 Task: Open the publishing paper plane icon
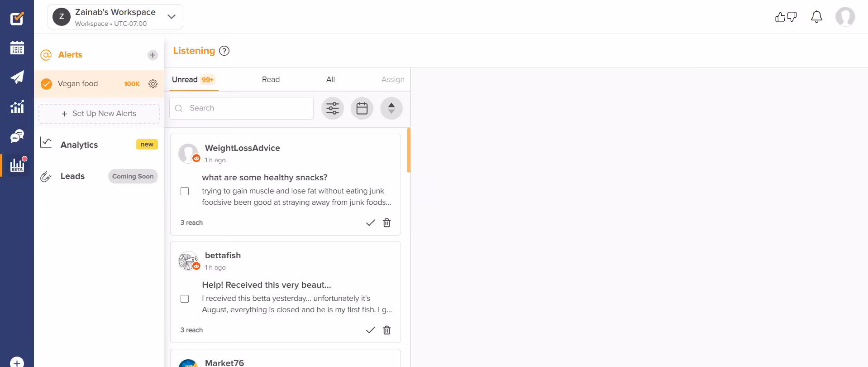coord(17,77)
